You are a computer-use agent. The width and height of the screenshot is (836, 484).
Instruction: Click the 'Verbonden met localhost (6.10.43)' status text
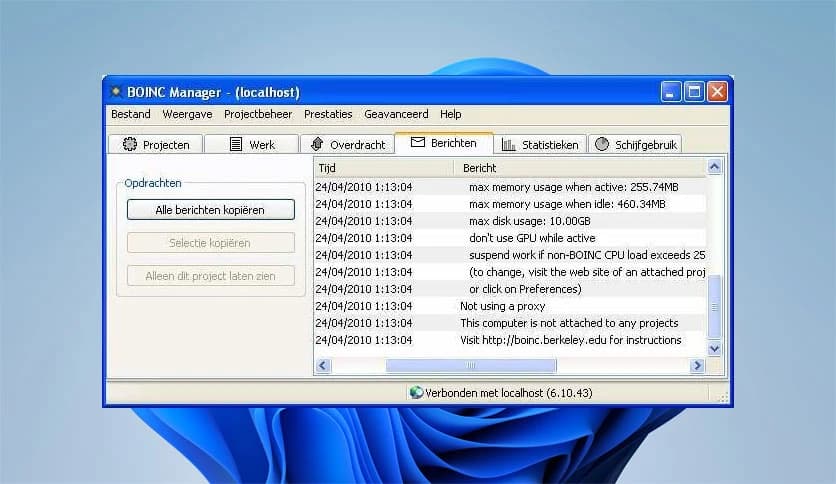(x=509, y=393)
